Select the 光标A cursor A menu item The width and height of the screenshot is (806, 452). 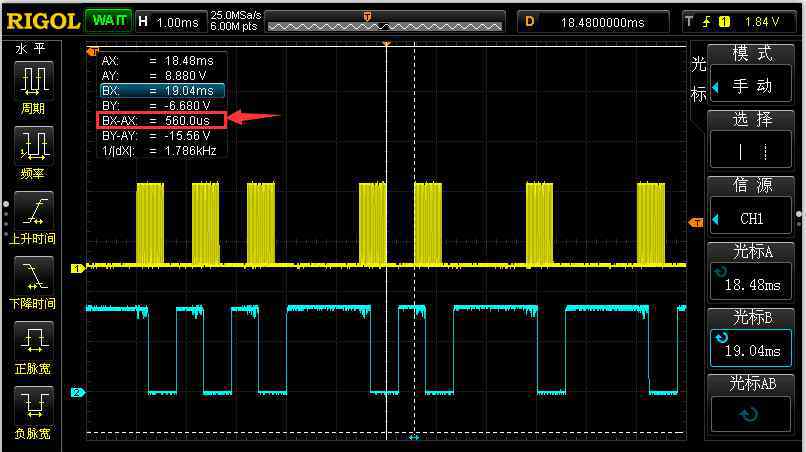[752, 251]
